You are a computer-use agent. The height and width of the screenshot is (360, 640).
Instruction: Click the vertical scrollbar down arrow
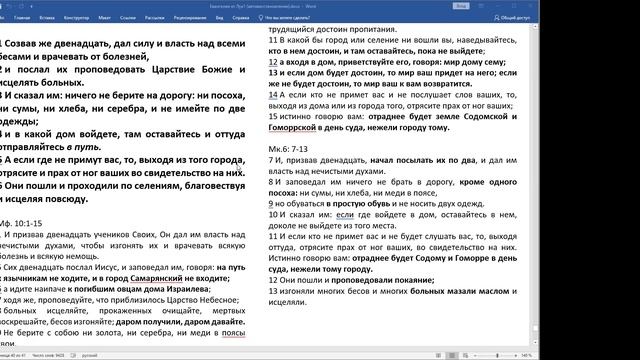pyautogui.click(x=536, y=342)
